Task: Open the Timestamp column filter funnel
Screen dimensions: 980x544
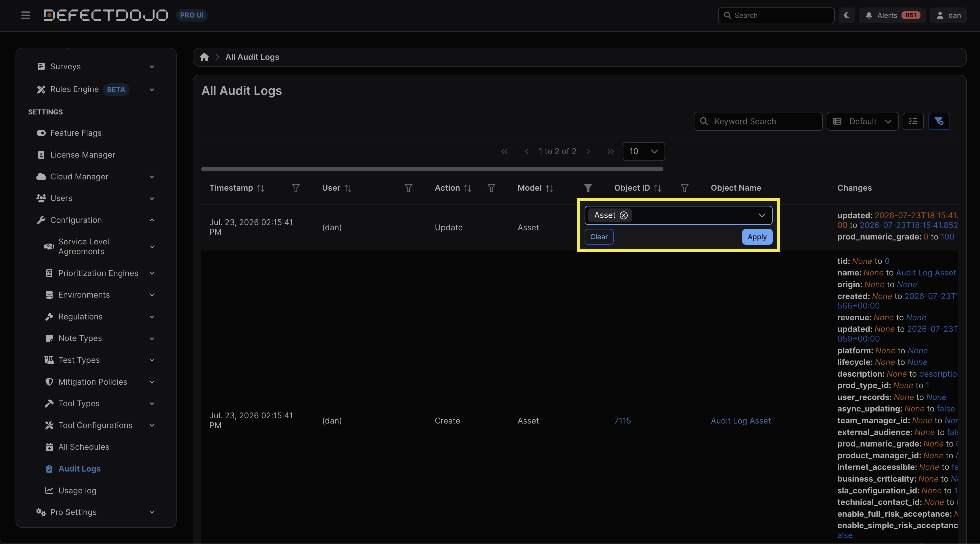Action: pyautogui.click(x=296, y=188)
